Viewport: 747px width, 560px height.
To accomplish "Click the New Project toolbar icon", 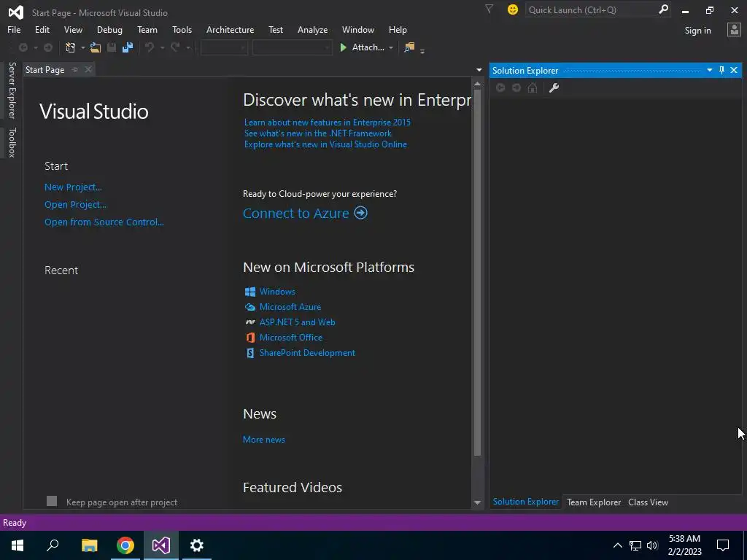I will (71, 47).
